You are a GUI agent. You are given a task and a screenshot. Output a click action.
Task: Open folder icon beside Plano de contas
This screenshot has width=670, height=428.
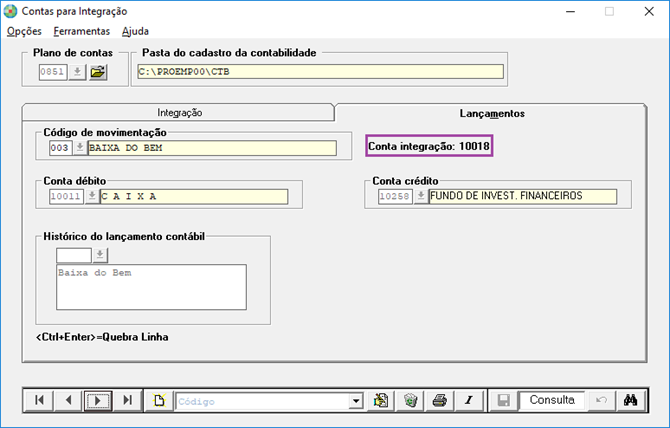[x=98, y=72]
